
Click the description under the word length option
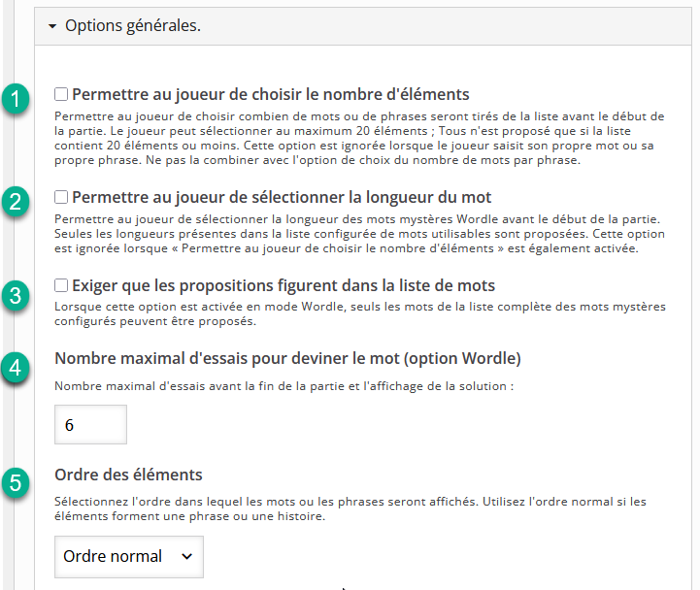[360, 234]
